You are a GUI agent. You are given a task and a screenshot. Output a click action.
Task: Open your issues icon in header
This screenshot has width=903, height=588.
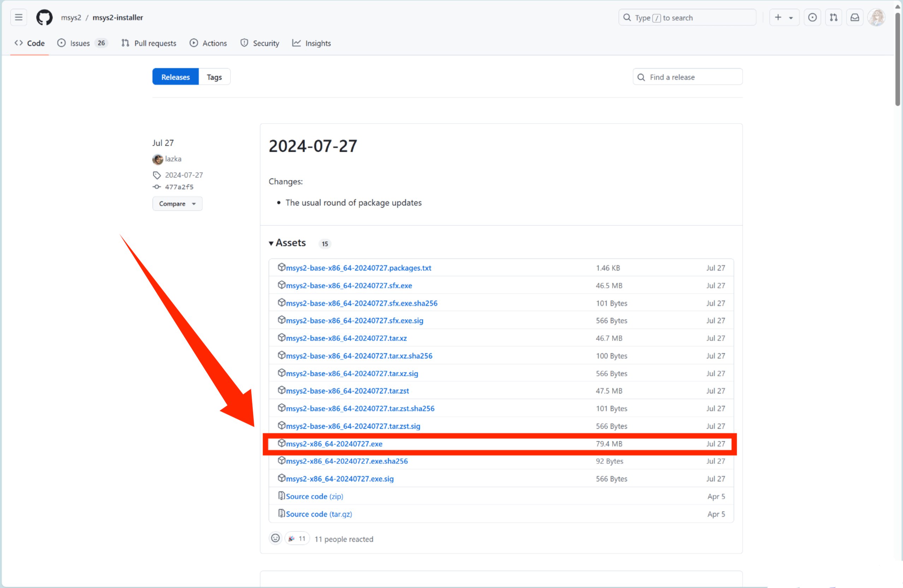[812, 17]
